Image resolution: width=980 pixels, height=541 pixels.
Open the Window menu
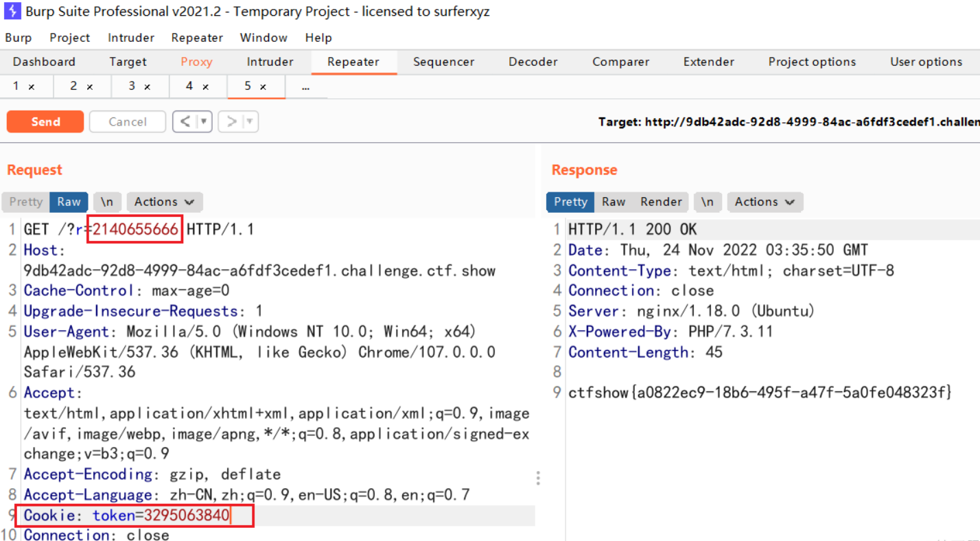[x=264, y=38]
